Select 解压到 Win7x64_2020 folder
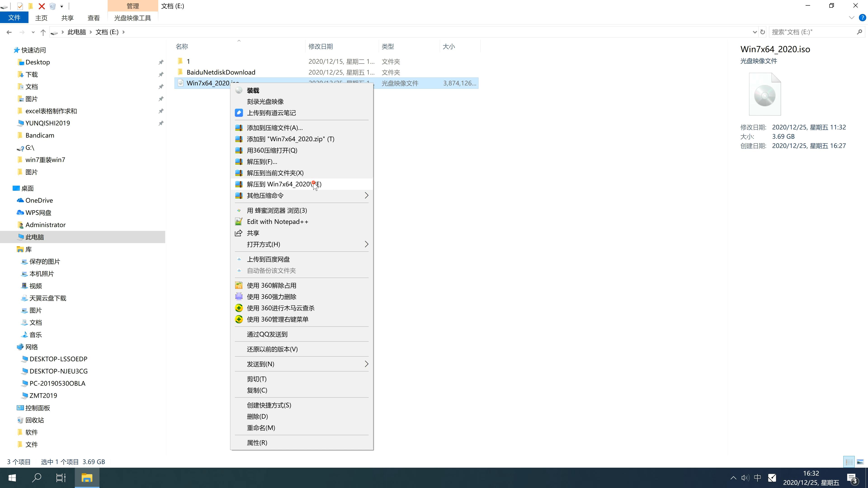The width and height of the screenshot is (868, 488). [x=284, y=183]
